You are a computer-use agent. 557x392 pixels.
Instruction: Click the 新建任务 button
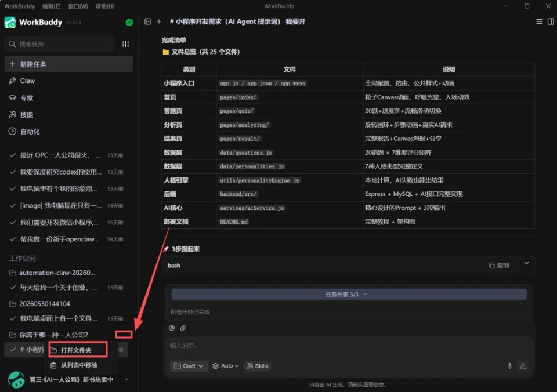click(69, 64)
